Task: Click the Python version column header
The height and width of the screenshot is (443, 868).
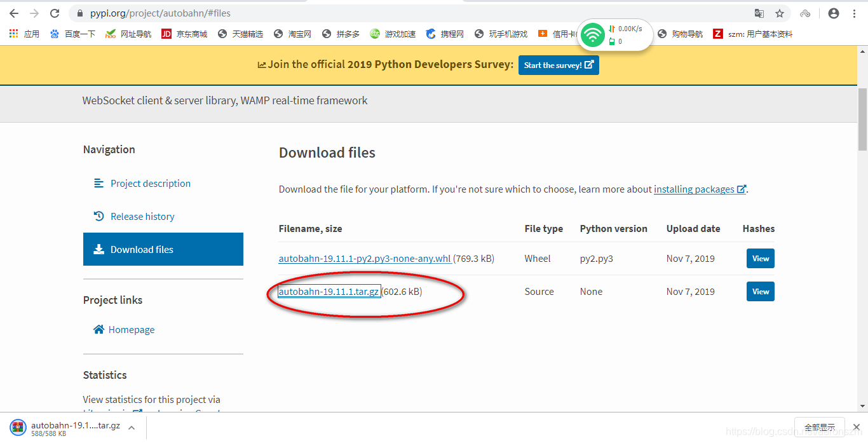Action: coord(614,229)
